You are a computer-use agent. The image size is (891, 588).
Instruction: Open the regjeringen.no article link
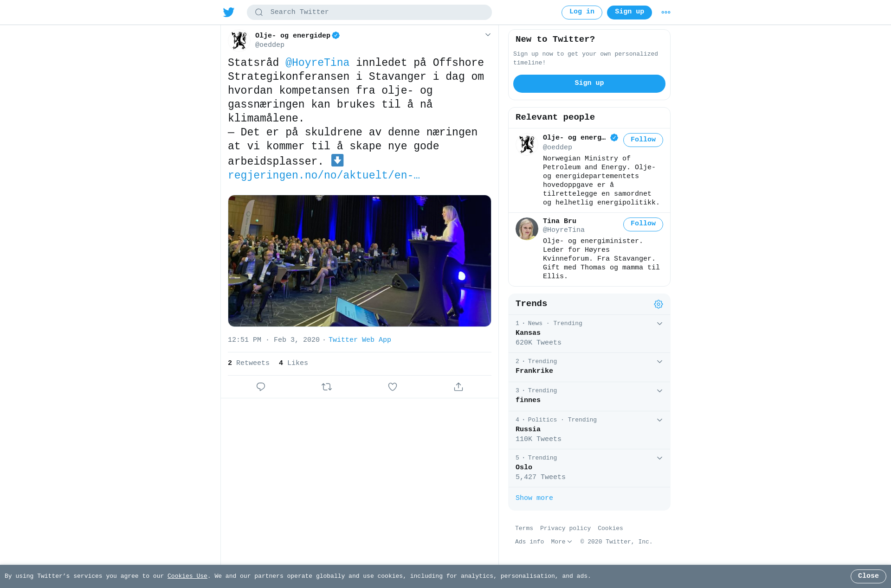point(324,176)
